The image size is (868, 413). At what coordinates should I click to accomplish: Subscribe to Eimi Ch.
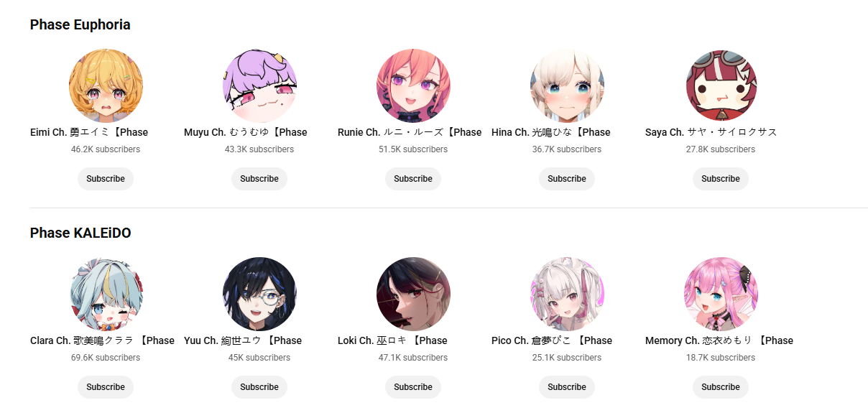(x=106, y=179)
